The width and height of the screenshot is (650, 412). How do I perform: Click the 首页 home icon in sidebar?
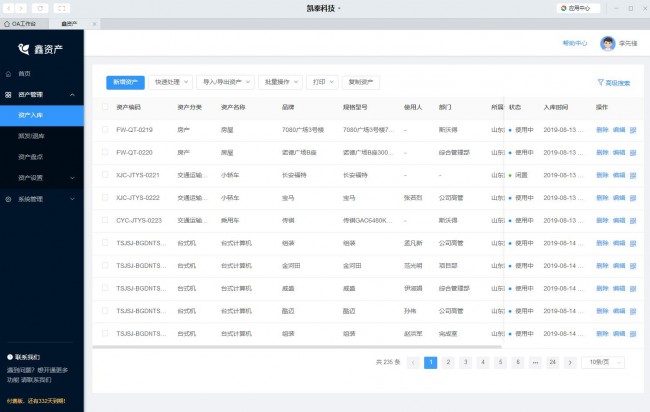click(9, 74)
